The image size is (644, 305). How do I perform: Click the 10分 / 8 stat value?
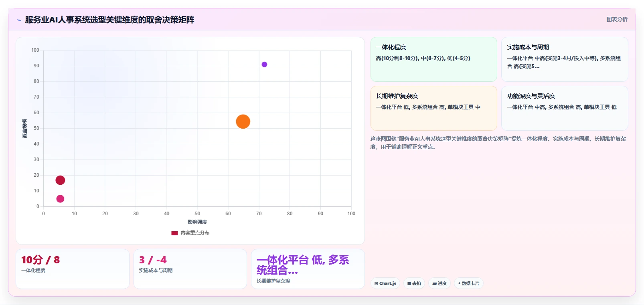coord(41,260)
